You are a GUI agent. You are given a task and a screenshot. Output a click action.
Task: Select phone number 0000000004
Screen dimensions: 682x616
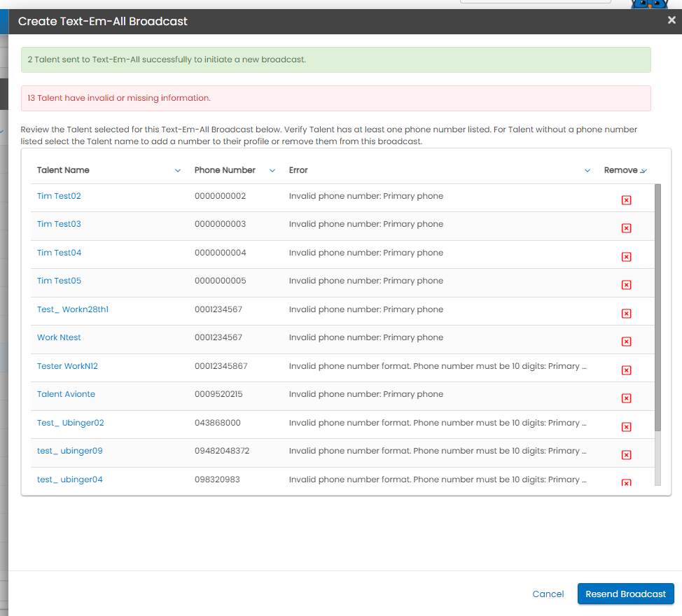click(220, 253)
